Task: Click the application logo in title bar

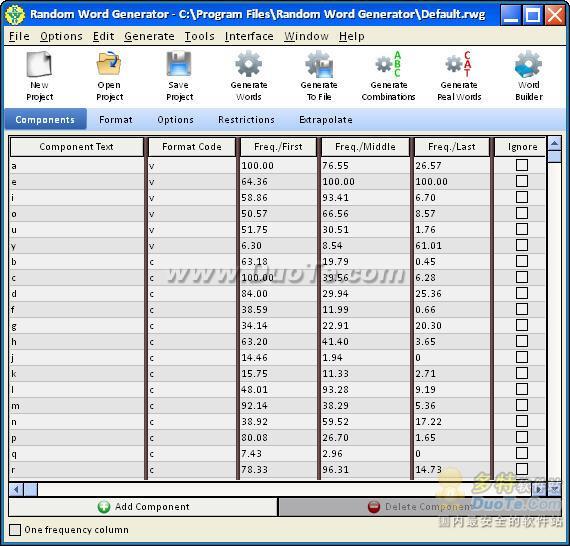Action: [x=15, y=15]
